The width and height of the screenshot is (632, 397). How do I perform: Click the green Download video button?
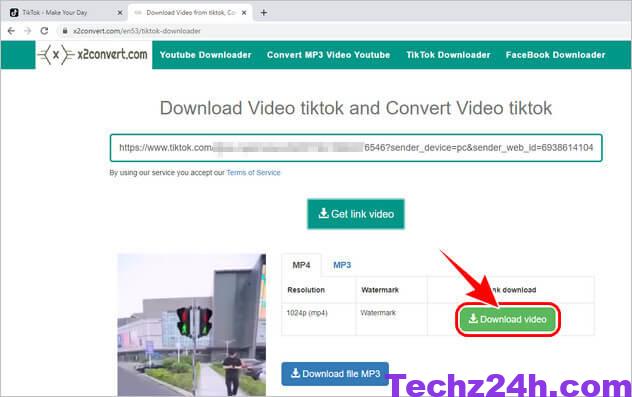click(508, 319)
